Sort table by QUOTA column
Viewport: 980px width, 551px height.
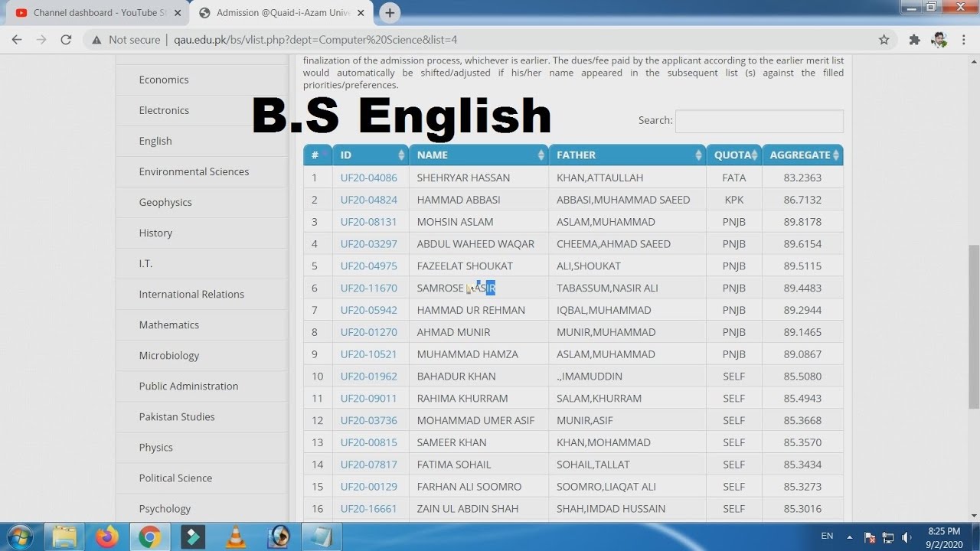[733, 155]
